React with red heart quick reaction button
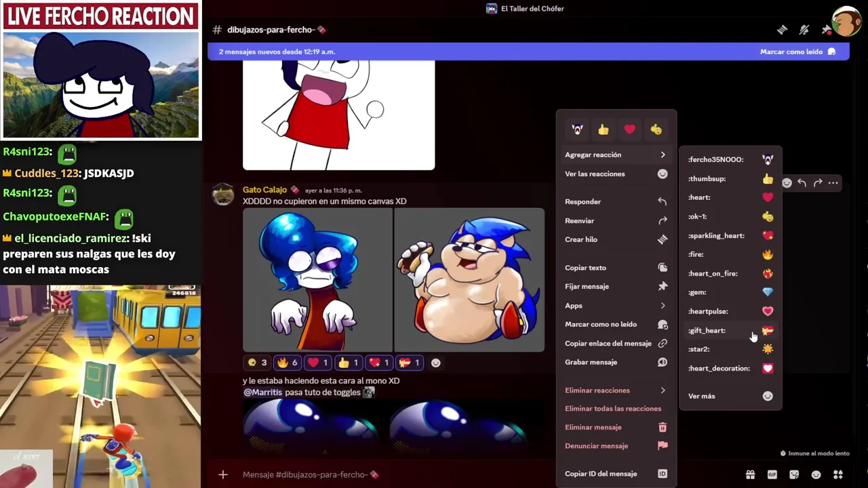The height and width of the screenshot is (488, 868). (x=629, y=129)
